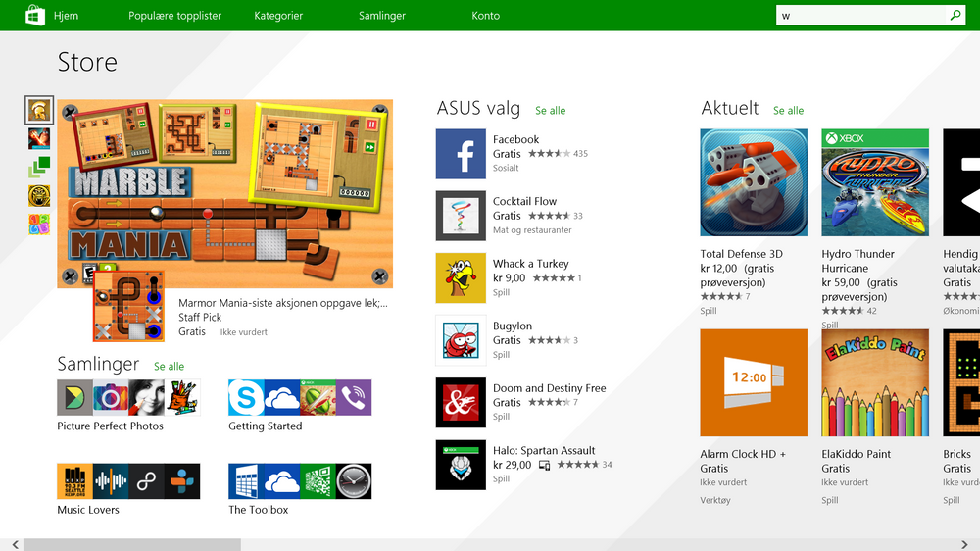Click the 'Facebook' app title text
Screen dimensions: 980x551
point(515,139)
